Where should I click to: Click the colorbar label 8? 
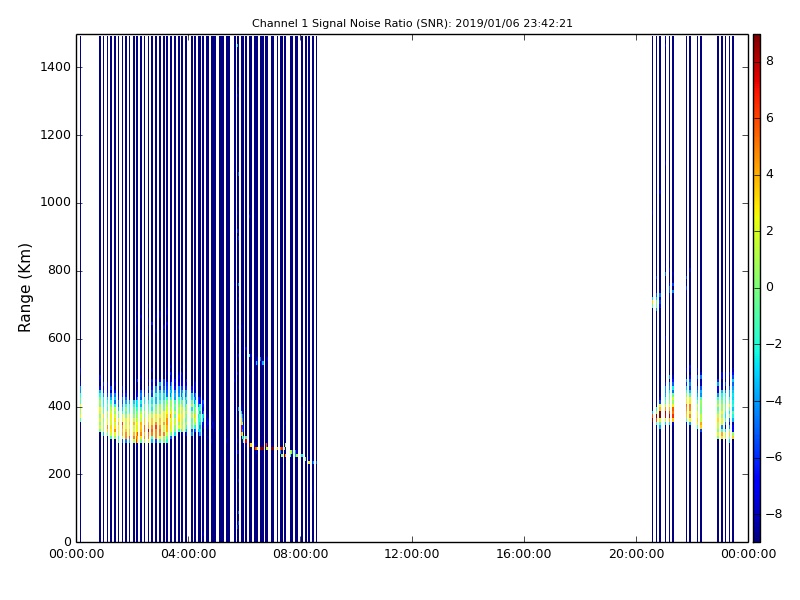tap(770, 61)
